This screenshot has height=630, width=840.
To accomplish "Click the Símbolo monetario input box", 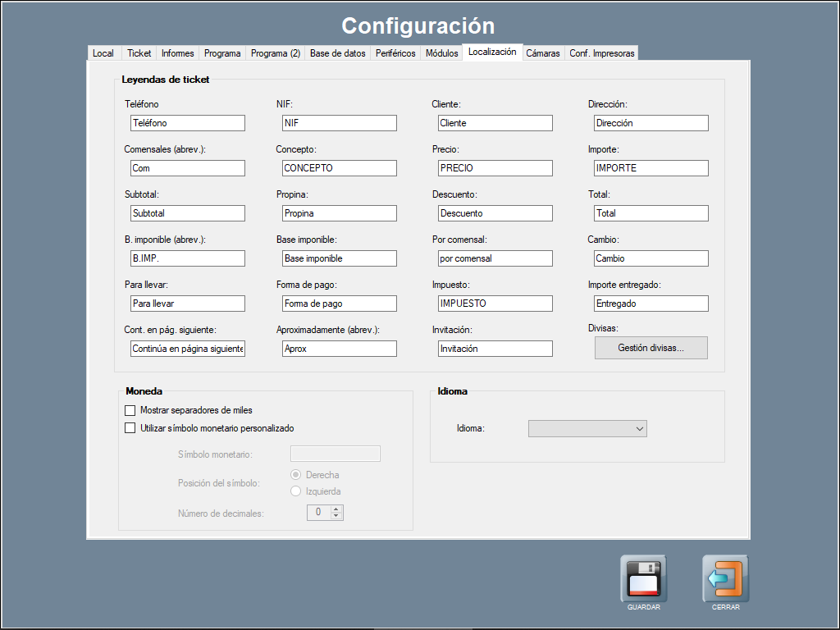I will click(336, 454).
